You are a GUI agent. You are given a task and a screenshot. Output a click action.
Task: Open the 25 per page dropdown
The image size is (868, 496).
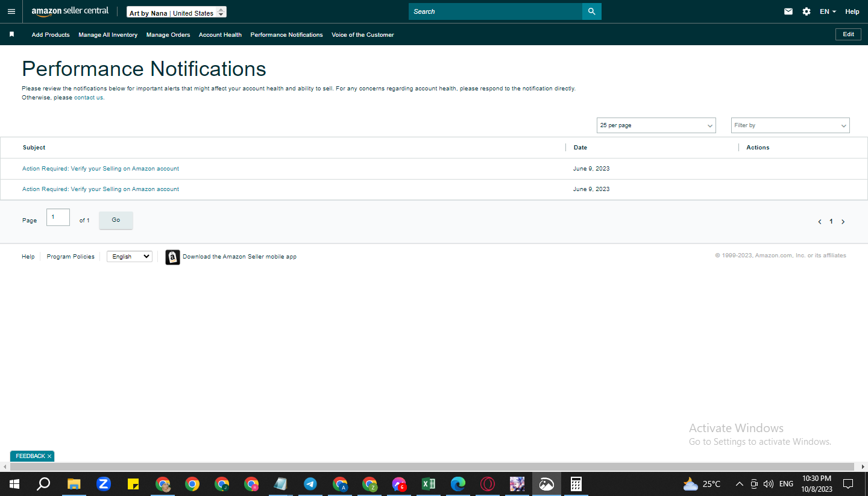[656, 125]
